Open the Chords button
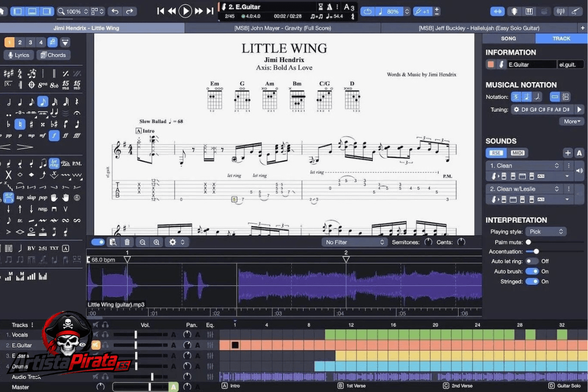 (53, 55)
